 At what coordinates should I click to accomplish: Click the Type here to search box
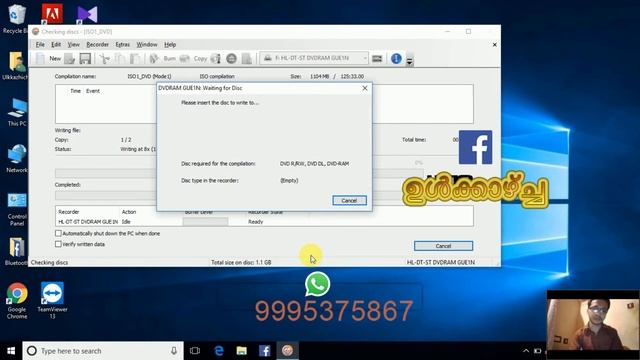103,351
